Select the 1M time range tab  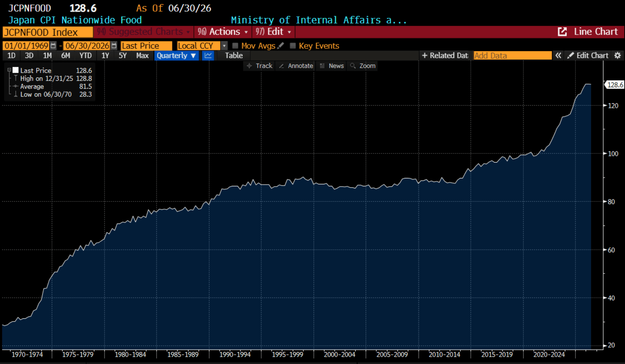pos(47,55)
